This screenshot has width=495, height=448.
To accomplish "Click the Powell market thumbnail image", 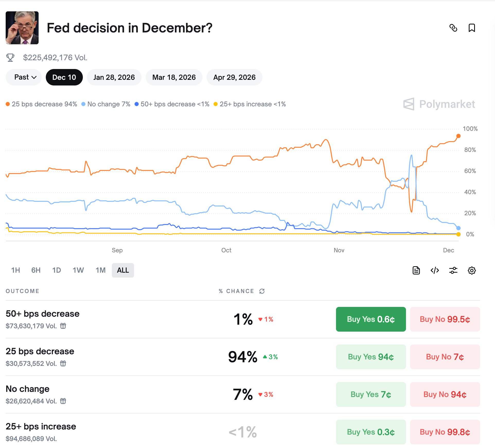I will (x=22, y=28).
